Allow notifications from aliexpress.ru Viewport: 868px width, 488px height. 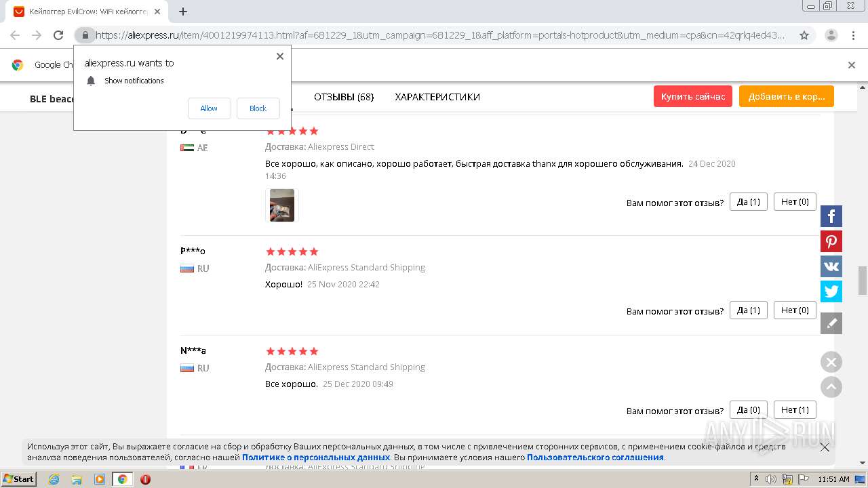tap(209, 108)
